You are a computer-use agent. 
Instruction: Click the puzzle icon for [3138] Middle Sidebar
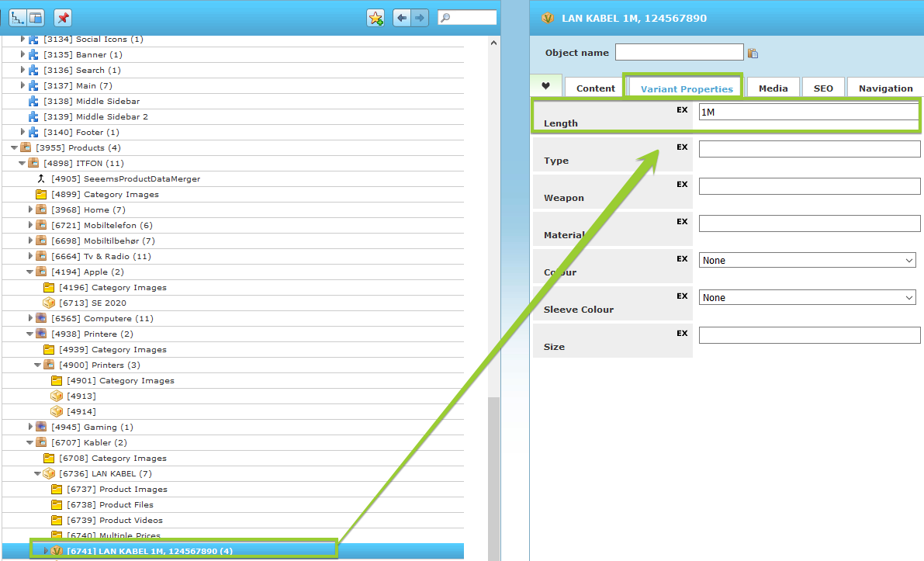click(33, 102)
